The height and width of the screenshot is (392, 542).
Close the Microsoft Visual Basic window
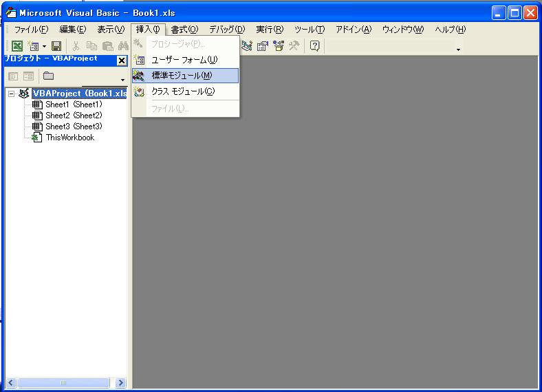530,13
